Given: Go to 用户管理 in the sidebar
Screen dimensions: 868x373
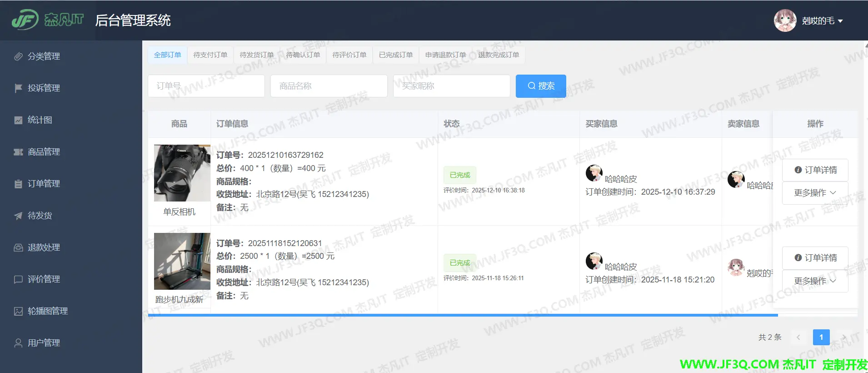Looking at the screenshot, I should pyautogui.click(x=44, y=343).
